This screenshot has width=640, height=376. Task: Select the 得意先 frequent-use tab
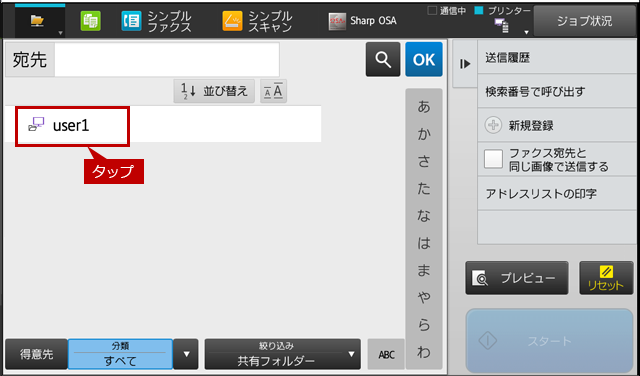tap(36, 354)
